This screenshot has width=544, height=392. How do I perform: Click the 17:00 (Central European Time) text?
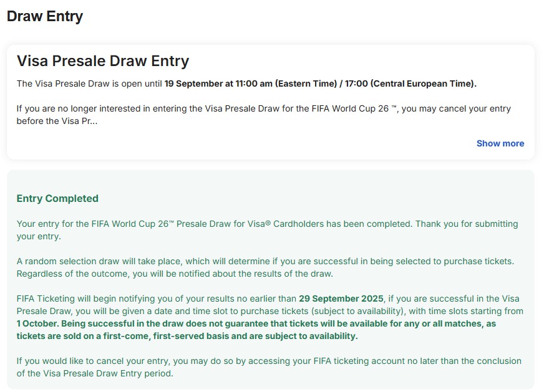click(410, 84)
